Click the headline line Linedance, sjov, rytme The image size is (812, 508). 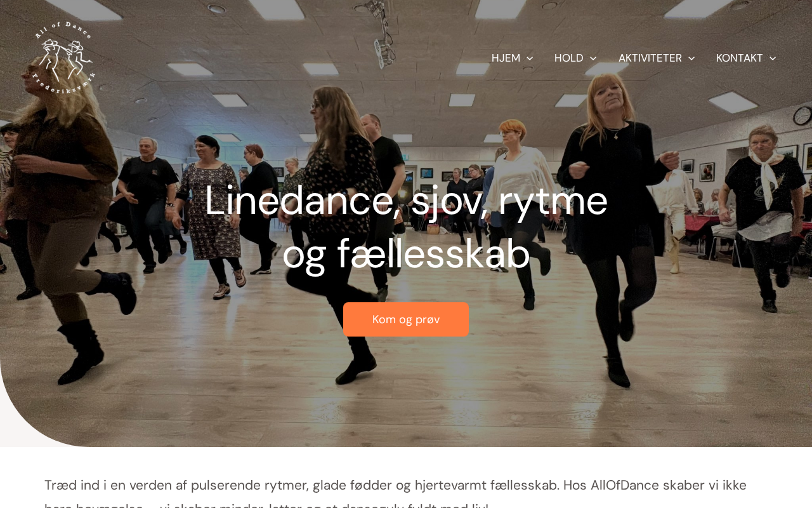406,201
